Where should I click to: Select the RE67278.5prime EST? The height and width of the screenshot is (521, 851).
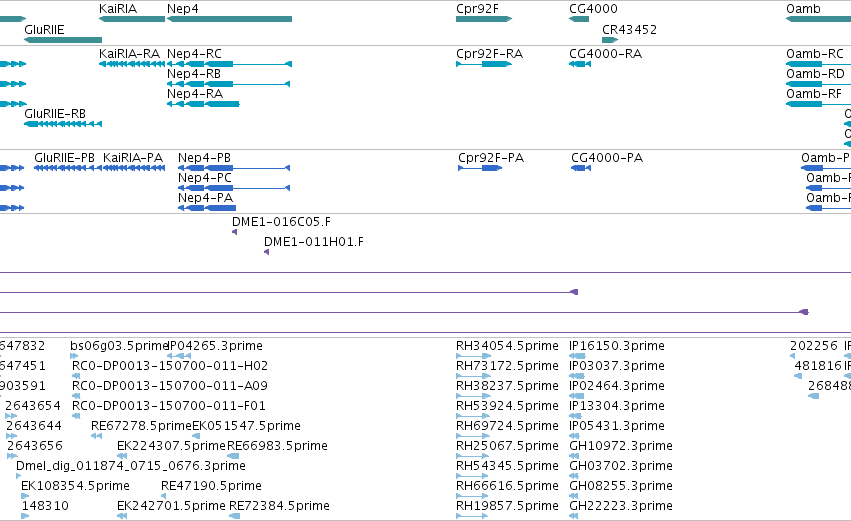[97, 436]
